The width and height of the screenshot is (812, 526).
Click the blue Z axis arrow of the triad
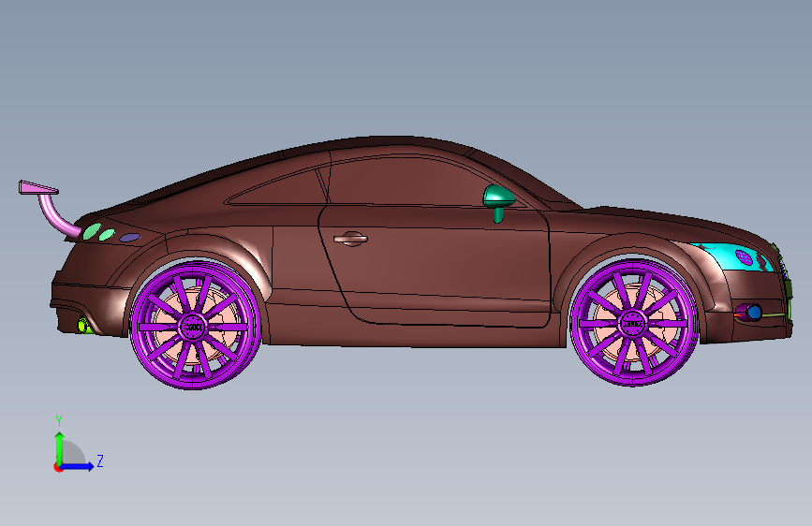click(x=77, y=466)
